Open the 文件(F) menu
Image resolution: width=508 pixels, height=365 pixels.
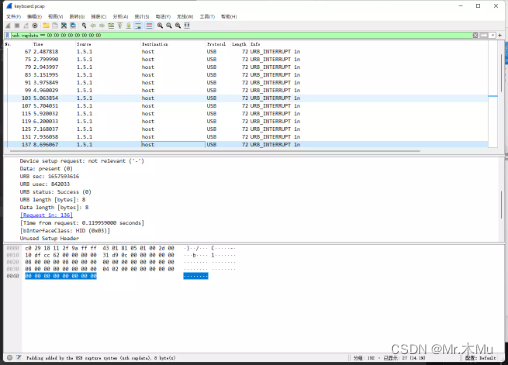coord(14,17)
